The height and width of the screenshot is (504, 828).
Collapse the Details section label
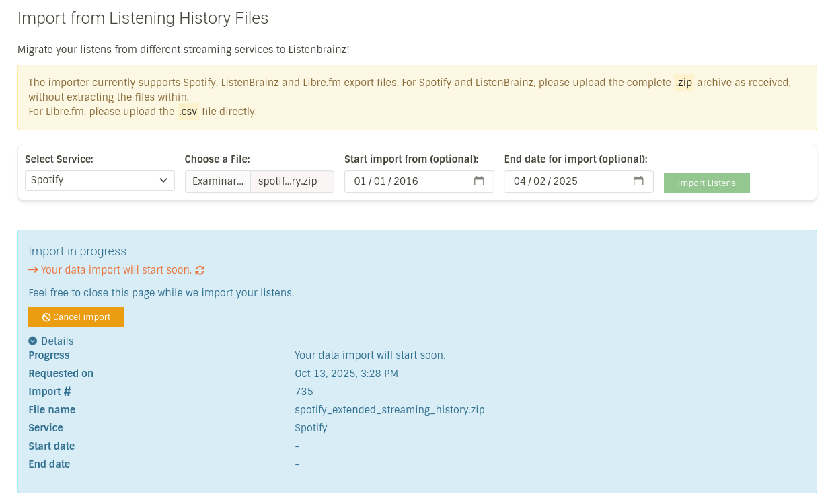coord(57,341)
